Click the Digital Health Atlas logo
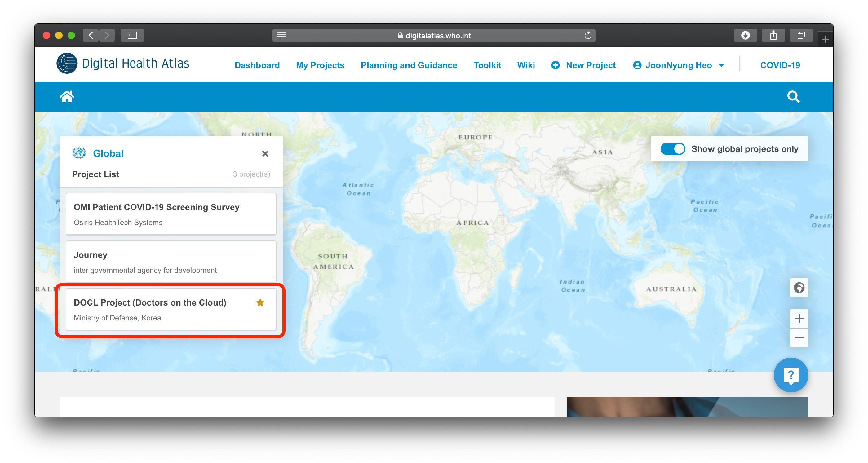 tap(123, 63)
